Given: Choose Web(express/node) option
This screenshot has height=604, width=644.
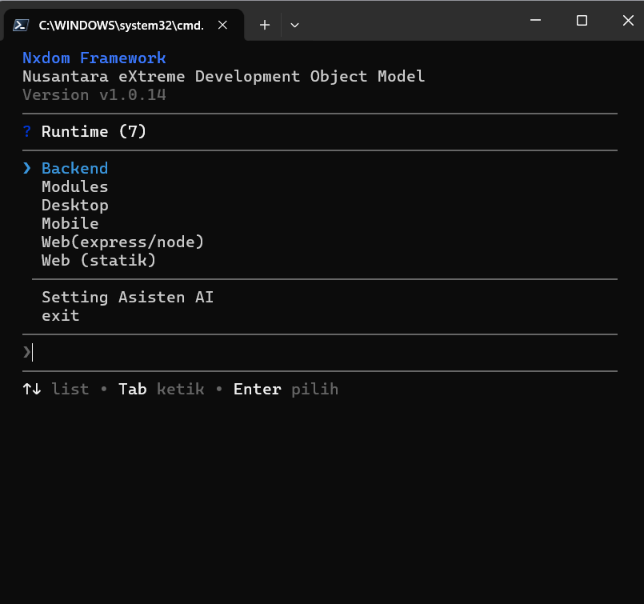Looking at the screenshot, I should point(122,242).
